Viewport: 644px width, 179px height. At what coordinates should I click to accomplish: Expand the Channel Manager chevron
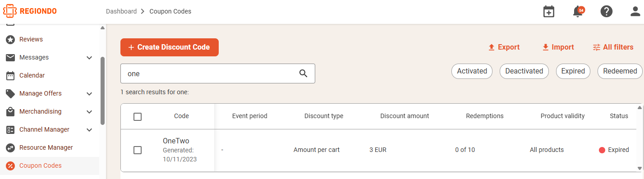pyautogui.click(x=89, y=130)
